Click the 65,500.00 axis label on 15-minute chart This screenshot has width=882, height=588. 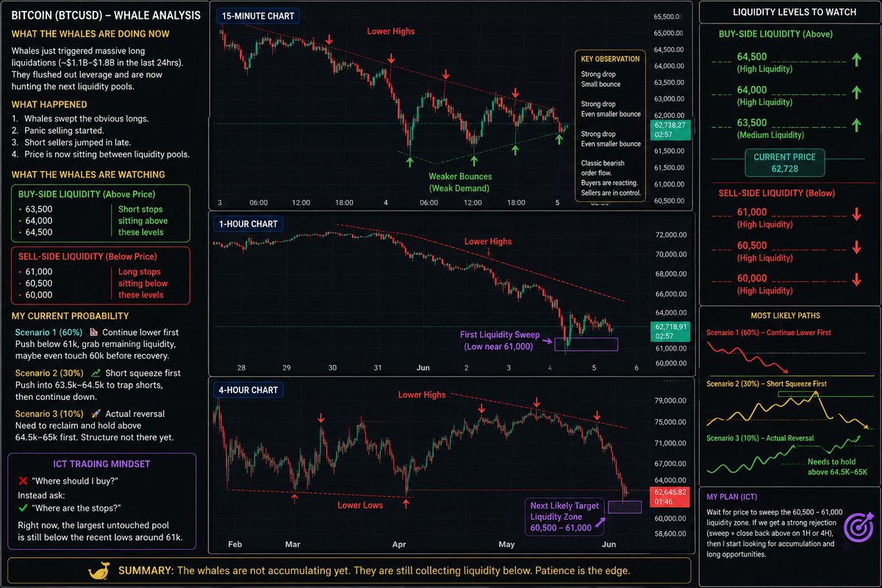[x=670, y=16]
